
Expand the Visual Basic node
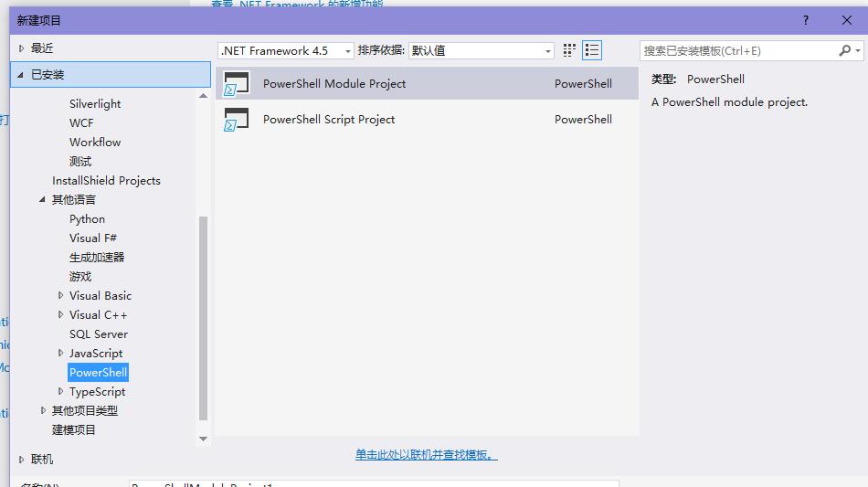[61, 295]
